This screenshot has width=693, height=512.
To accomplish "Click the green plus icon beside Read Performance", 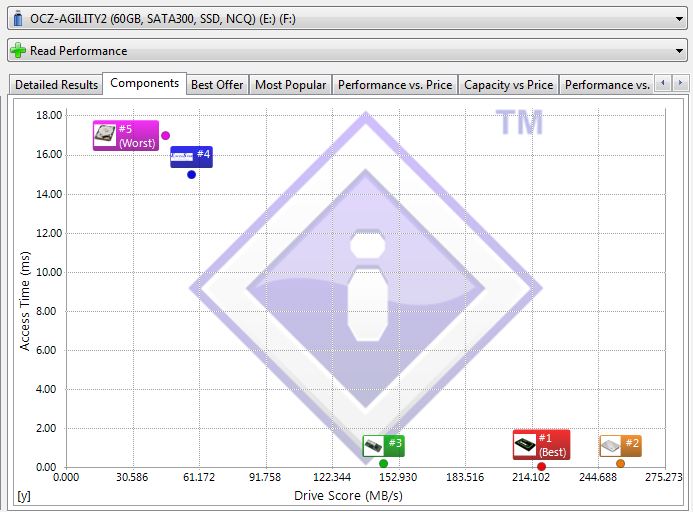I will click(18, 50).
